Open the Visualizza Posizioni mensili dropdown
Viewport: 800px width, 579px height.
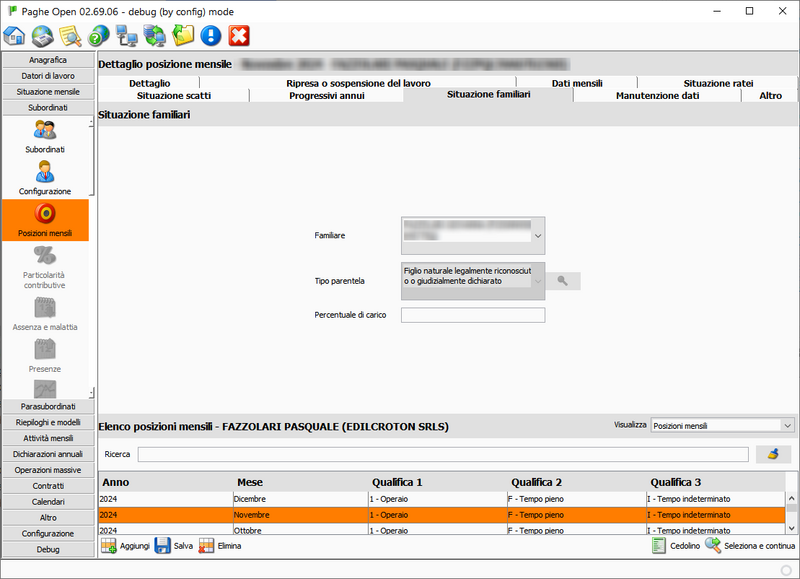tap(787, 426)
